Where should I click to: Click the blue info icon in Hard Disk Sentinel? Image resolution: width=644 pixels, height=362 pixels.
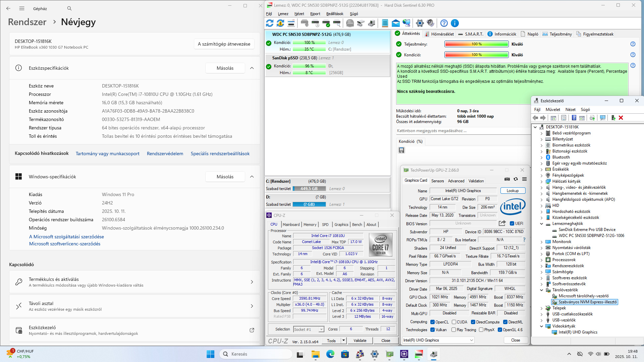pos(454,23)
